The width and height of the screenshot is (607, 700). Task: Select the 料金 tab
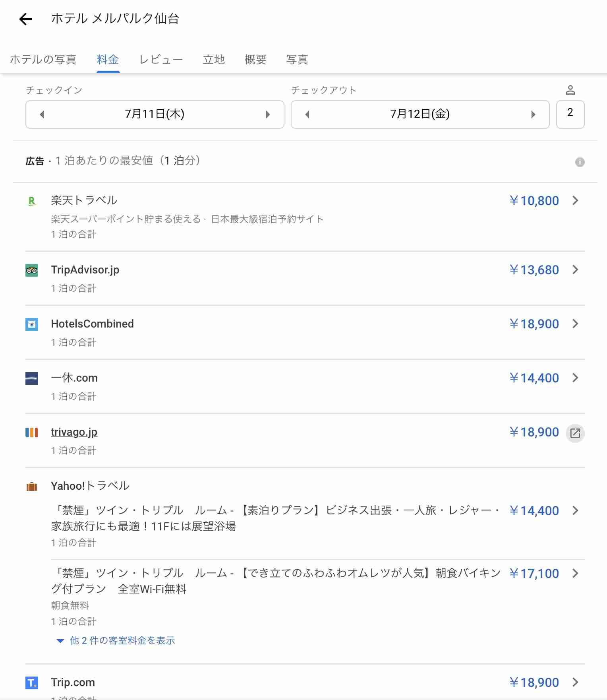(x=108, y=60)
